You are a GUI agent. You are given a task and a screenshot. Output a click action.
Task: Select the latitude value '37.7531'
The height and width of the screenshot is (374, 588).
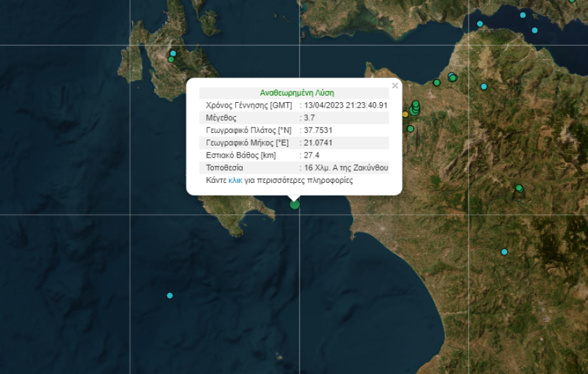coord(318,130)
